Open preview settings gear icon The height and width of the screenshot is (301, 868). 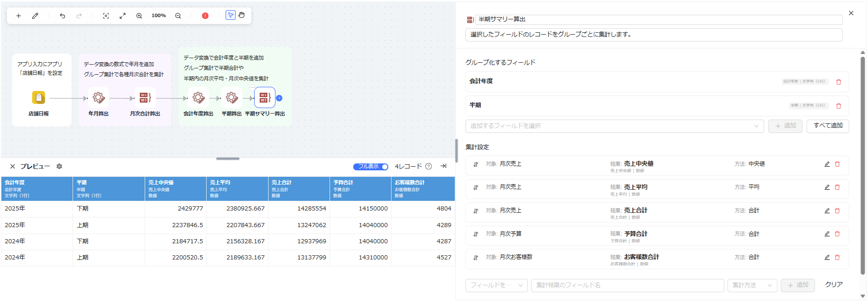59,166
